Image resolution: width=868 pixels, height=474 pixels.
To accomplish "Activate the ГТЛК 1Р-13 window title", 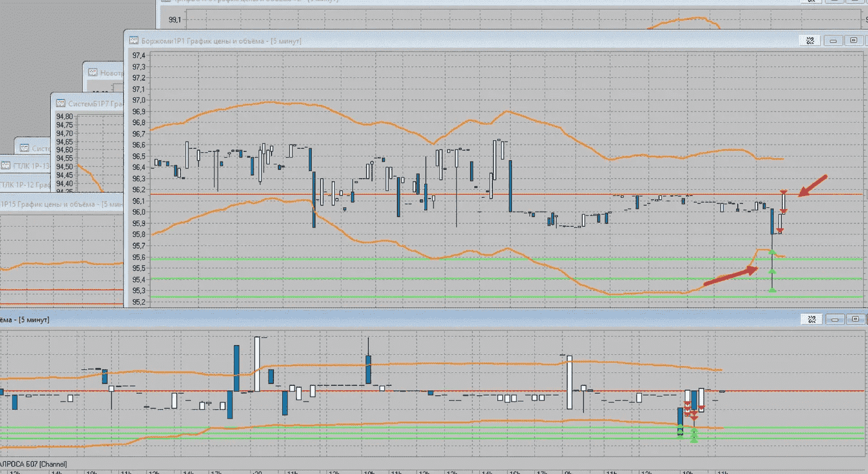I will coord(32,166).
